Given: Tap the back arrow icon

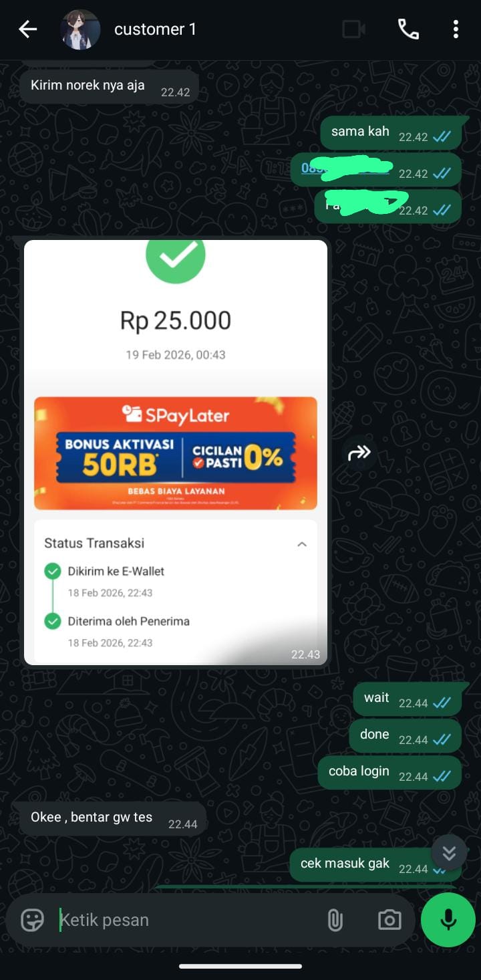Looking at the screenshot, I should 28,29.
